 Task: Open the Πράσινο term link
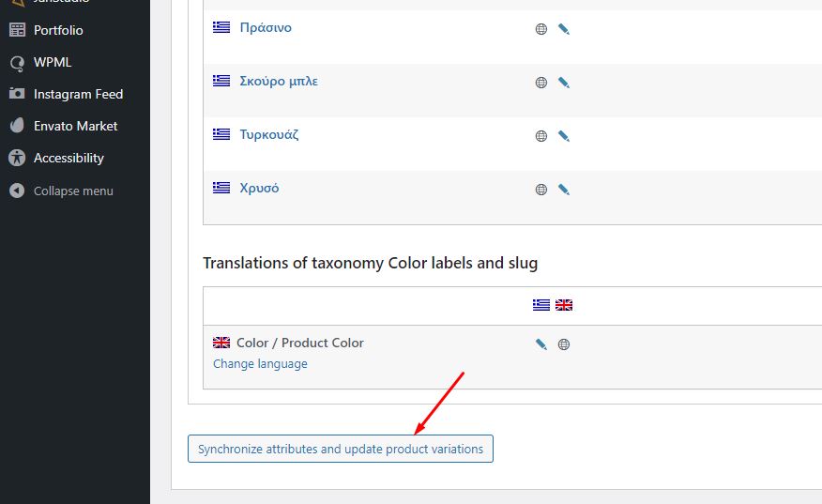[266, 28]
